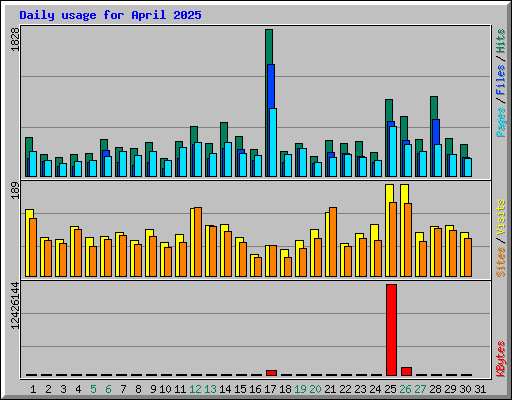Viewport: 512px width, 400px height.
Task: Click day label 27 on the x-axis
Action: tap(420, 389)
